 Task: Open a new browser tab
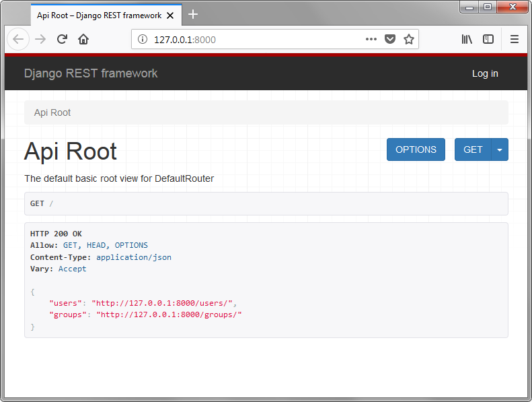(x=193, y=14)
